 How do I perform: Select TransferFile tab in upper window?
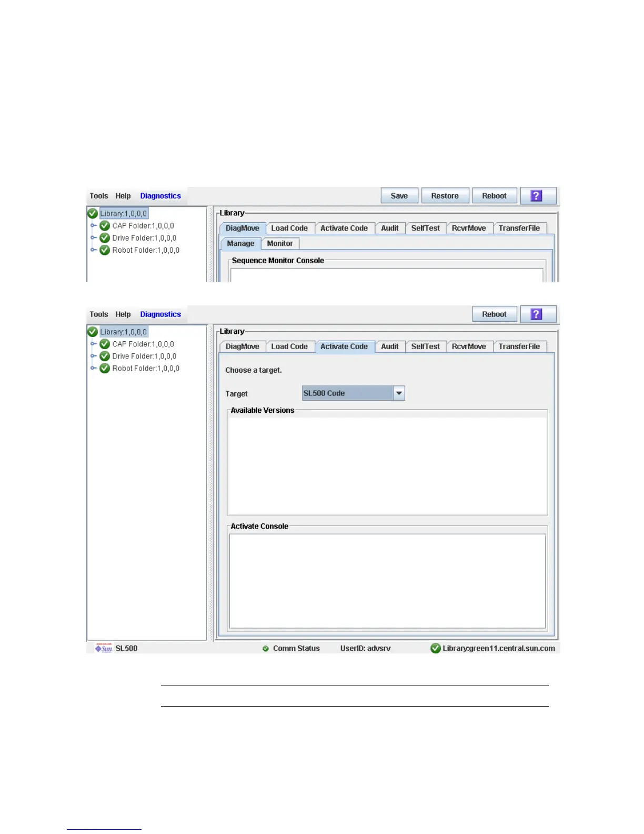(x=519, y=229)
